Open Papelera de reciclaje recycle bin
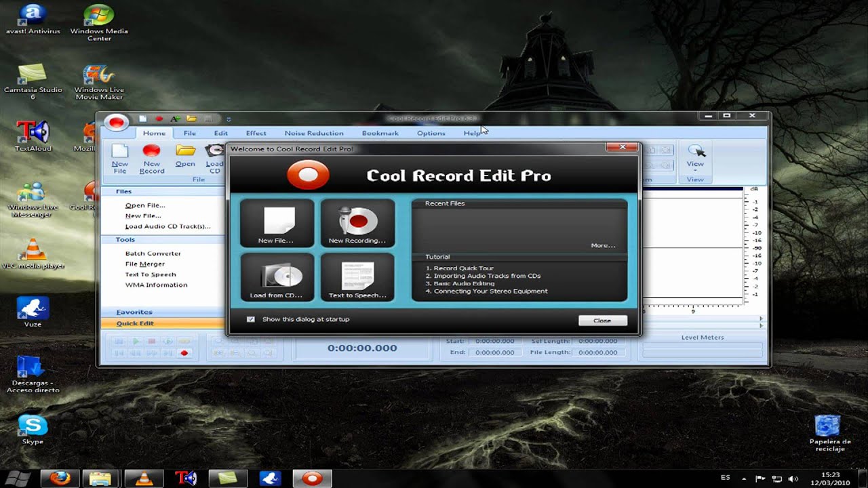This screenshot has height=488, width=868. point(830,434)
